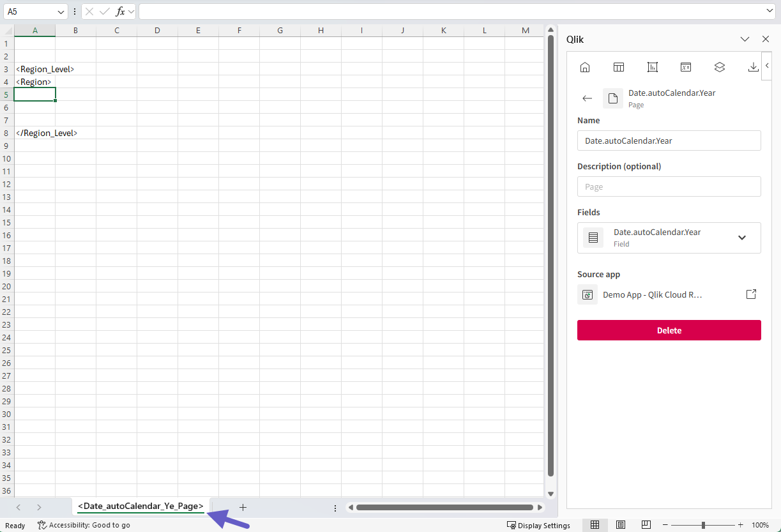
Task: Click the sheet tab bar options dots
Action: pyautogui.click(x=335, y=508)
